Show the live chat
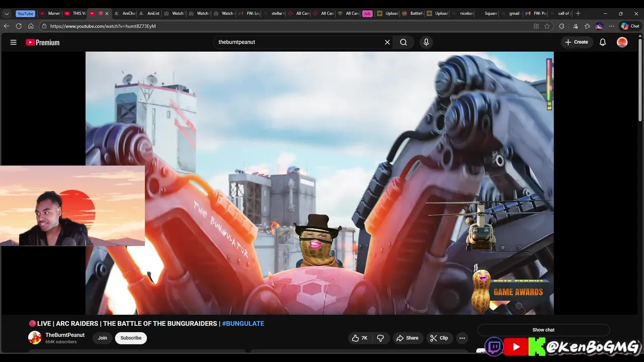 pyautogui.click(x=543, y=330)
